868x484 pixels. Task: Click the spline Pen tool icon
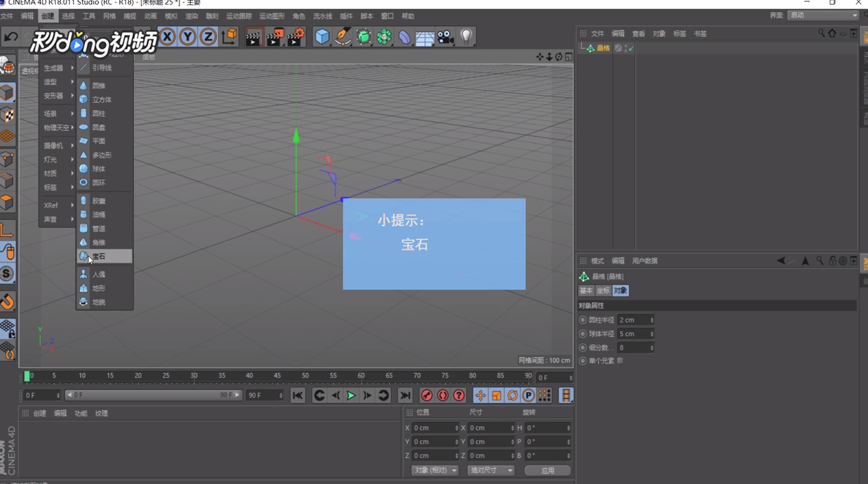(x=343, y=37)
